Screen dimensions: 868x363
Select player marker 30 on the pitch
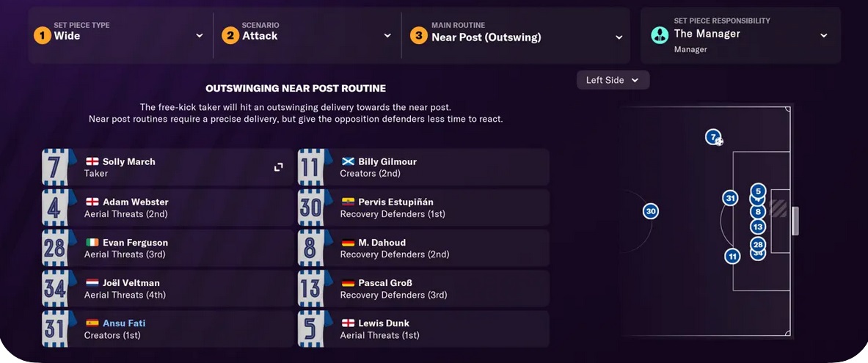pyautogui.click(x=650, y=211)
